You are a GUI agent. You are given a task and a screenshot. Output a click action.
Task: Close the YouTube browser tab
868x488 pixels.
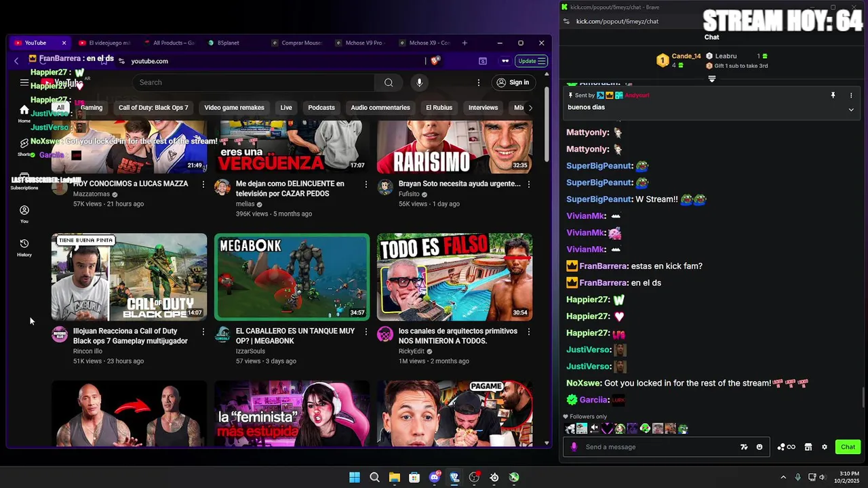click(64, 43)
